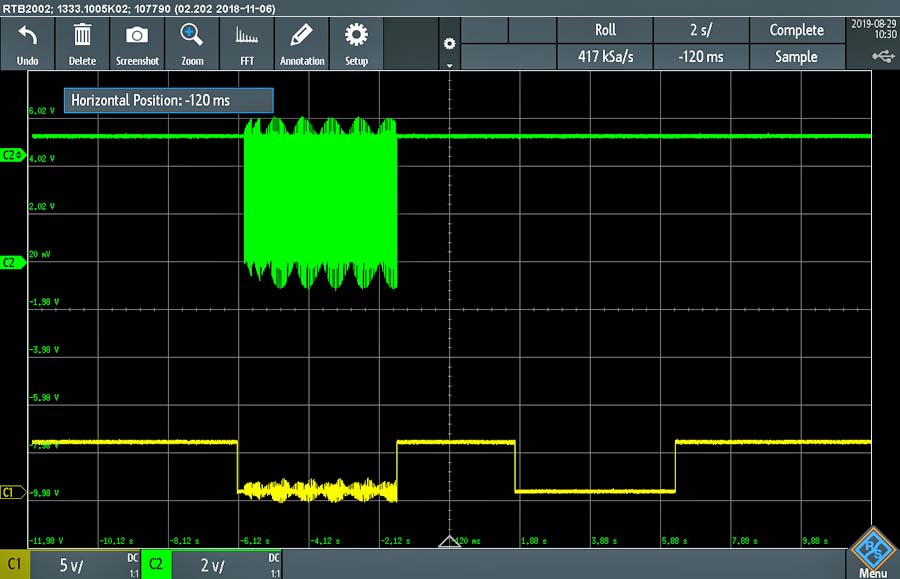The width and height of the screenshot is (900, 579).
Task: Click the Horizontal Position: -120 ms label
Action: pos(168,100)
